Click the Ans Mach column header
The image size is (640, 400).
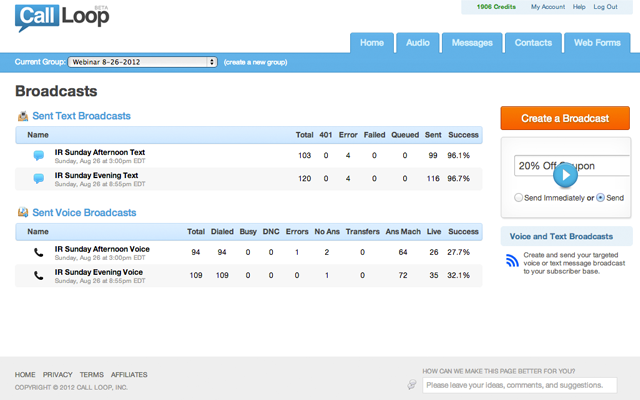pyautogui.click(x=403, y=232)
